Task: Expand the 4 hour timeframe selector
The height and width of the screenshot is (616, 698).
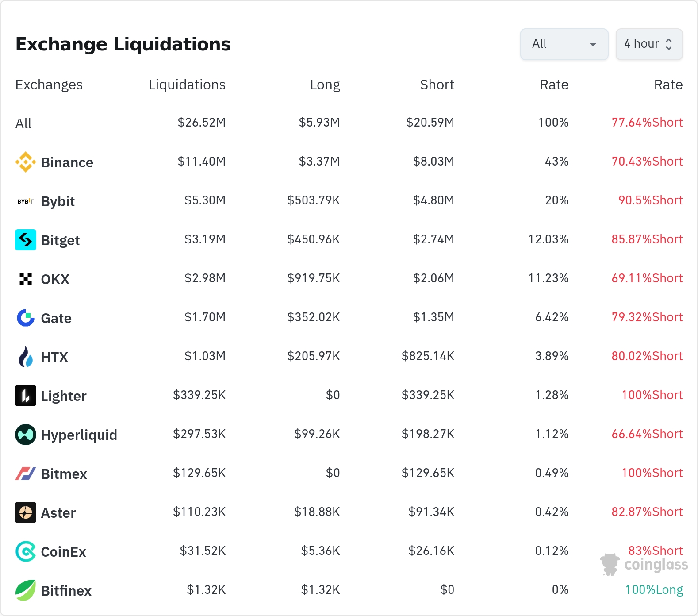Action: point(649,44)
